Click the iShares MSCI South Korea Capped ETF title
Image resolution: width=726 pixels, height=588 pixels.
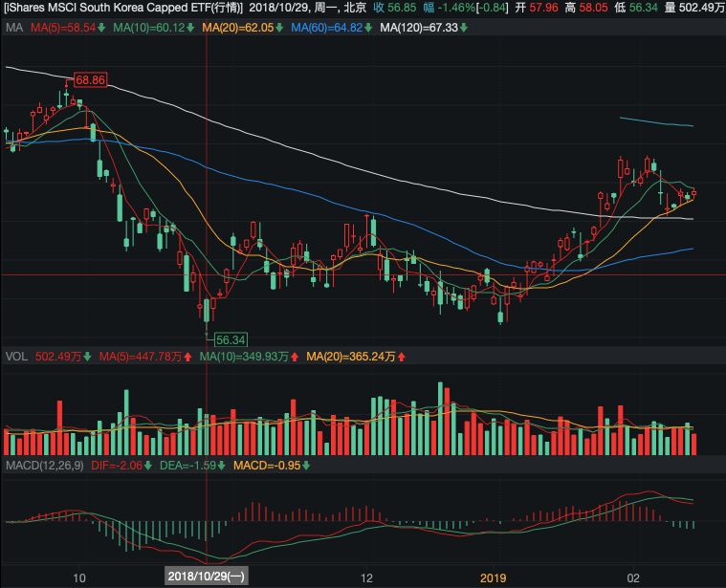(123, 8)
